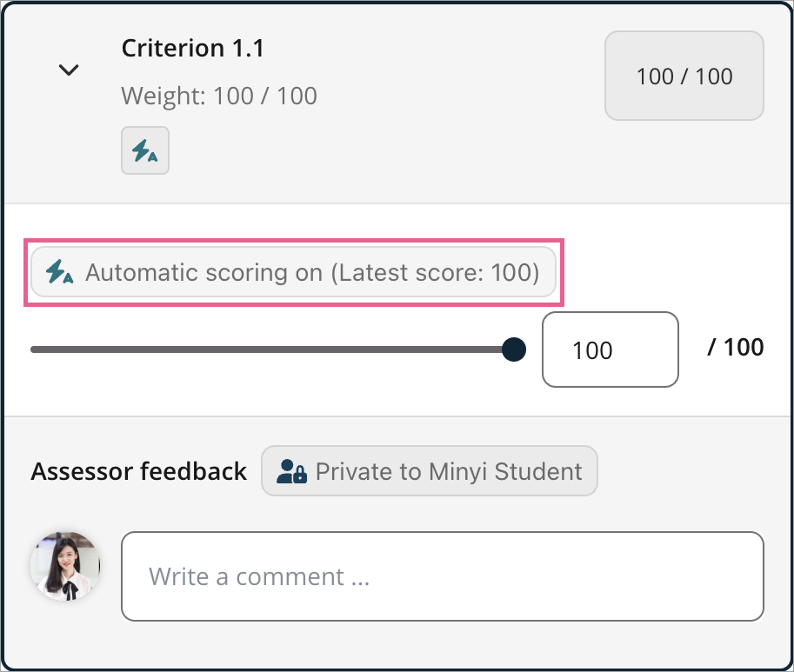Click the assessor profile photo avatar
Screen dimensions: 794x672
pos(65,566)
